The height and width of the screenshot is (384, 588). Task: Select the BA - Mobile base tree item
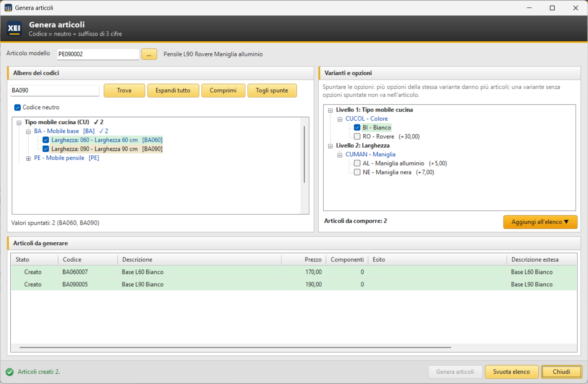tap(64, 131)
